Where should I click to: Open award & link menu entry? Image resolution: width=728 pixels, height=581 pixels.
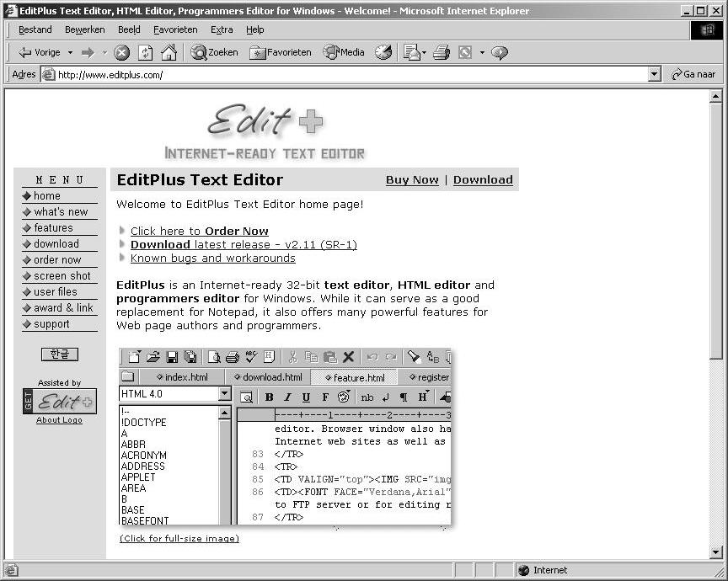63,308
